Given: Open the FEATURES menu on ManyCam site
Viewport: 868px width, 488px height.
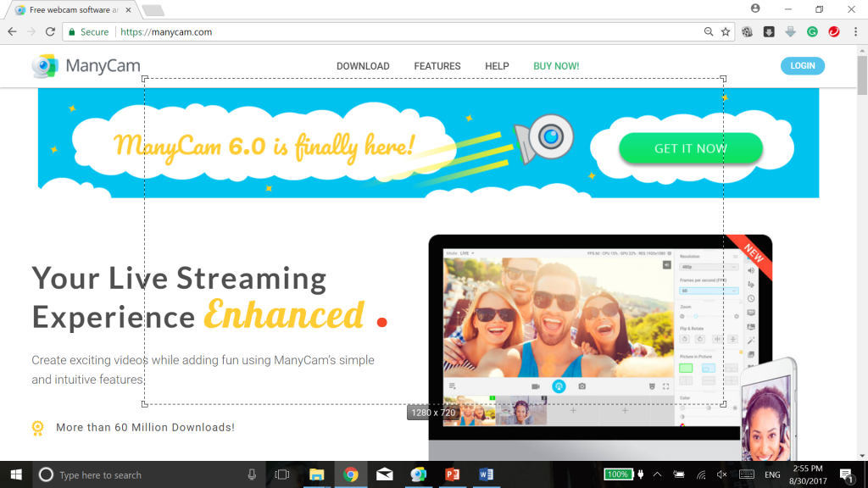Looking at the screenshot, I should (x=437, y=66).
